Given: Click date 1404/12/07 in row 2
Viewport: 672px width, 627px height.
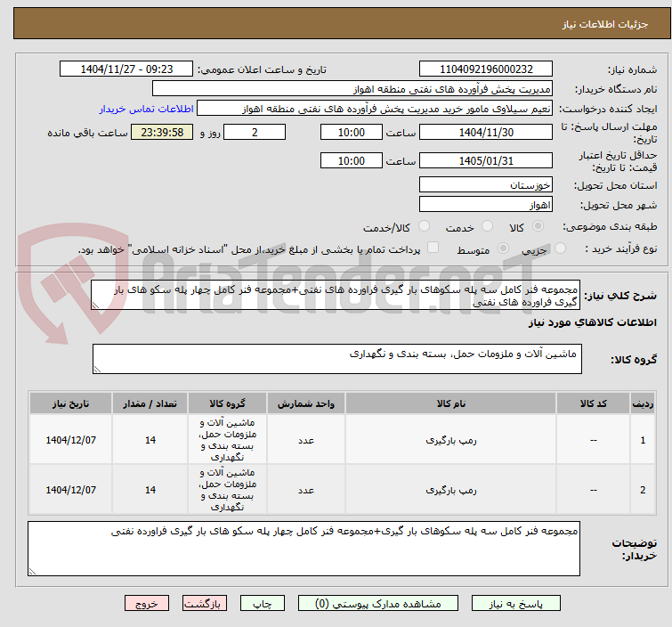Looking at the screenshot, I should [70, 490].
